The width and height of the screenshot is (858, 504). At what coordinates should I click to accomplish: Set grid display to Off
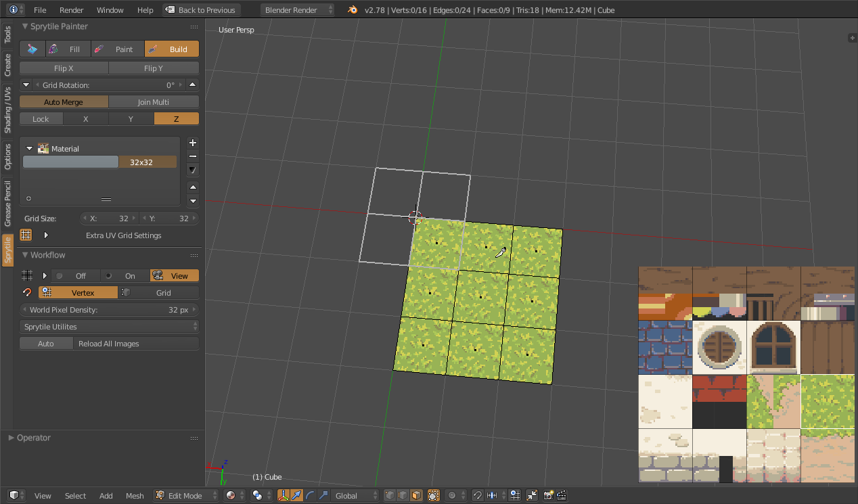(x=76, y=275)
